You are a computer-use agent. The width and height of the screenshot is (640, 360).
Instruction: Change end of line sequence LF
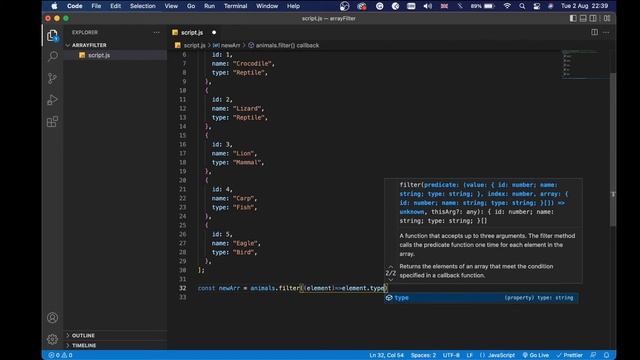click(x=470, y=355)
